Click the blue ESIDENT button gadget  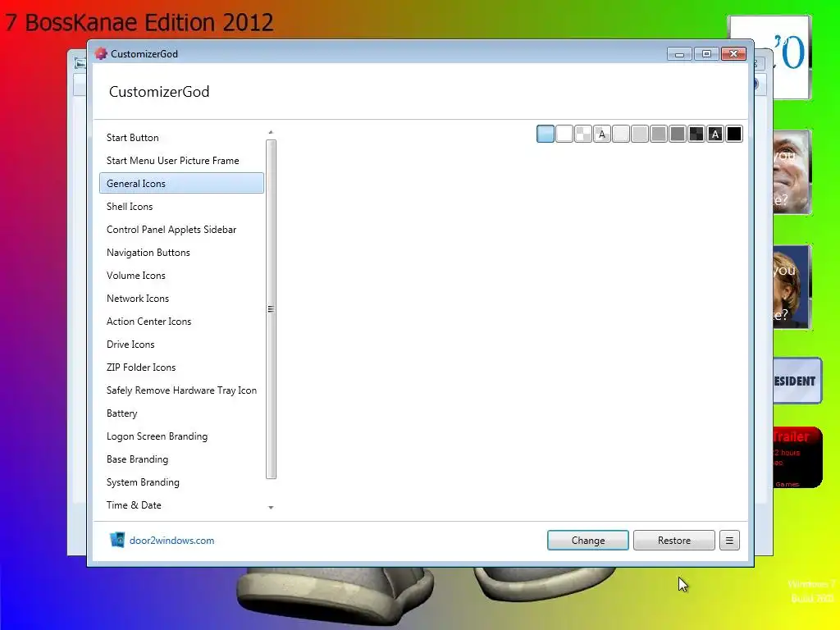click(x=797, y=381)
